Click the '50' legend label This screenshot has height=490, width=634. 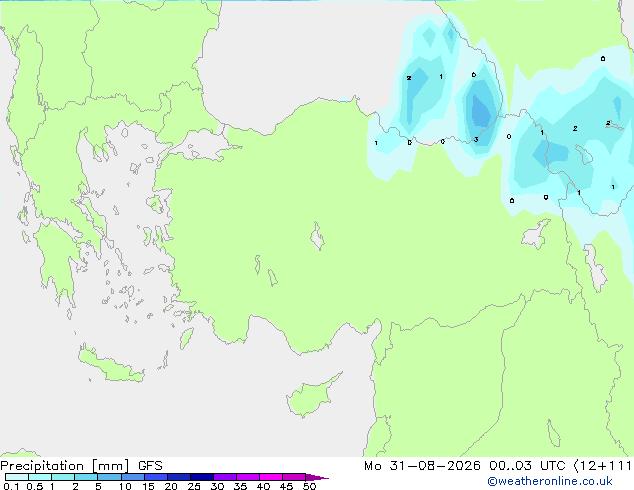coord(309,486)
